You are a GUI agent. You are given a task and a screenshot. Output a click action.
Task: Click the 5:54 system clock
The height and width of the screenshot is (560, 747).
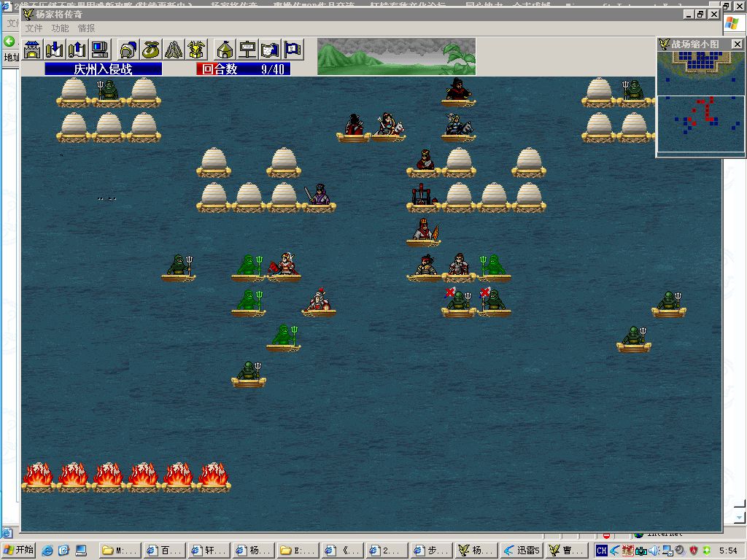pyautogui.click(x=728, y=551)
